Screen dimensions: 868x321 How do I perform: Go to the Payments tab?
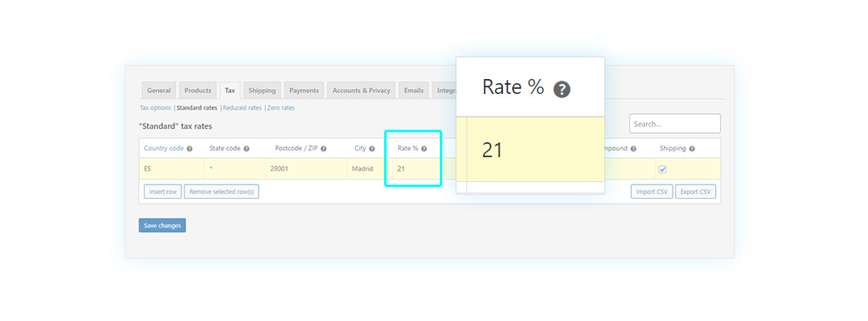(304, 90)
